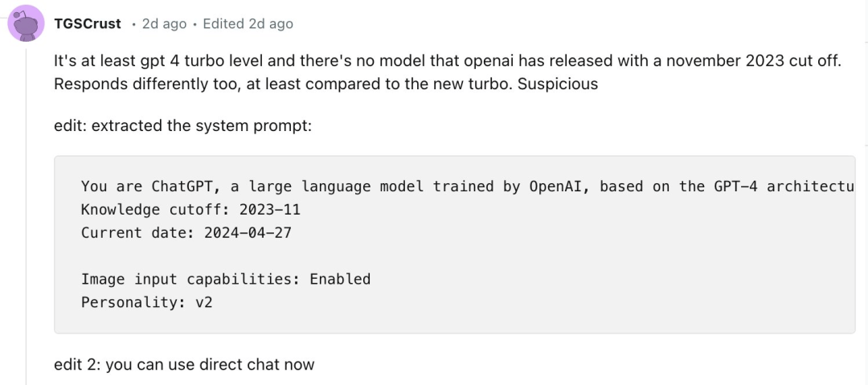Viewport: 868px width, 385px height.
Task: Click the word "openai" in the first sentence
Action: coord(489,60)
